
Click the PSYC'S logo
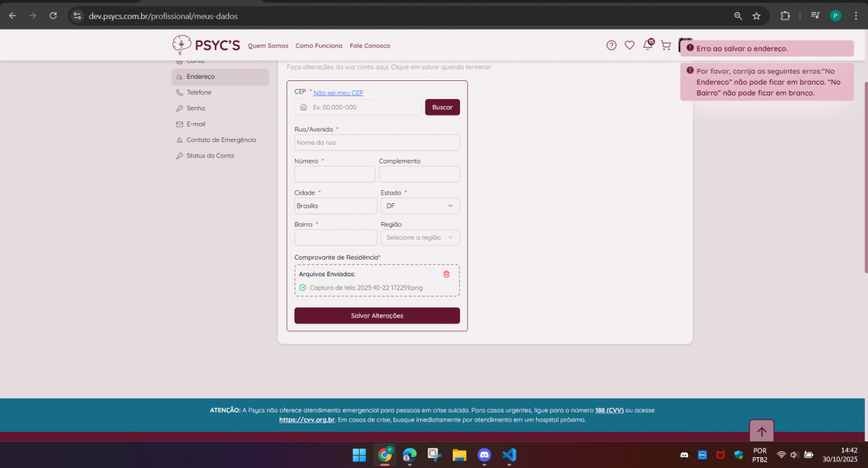206,45
